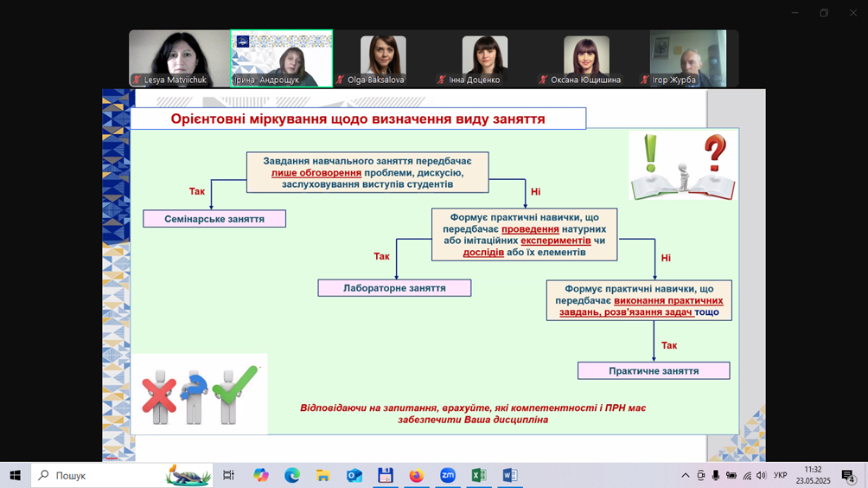This screenshot has width=868, height=488.
Task: Click the Пошук search box in taskbar
Action: (x=122, y=475)
